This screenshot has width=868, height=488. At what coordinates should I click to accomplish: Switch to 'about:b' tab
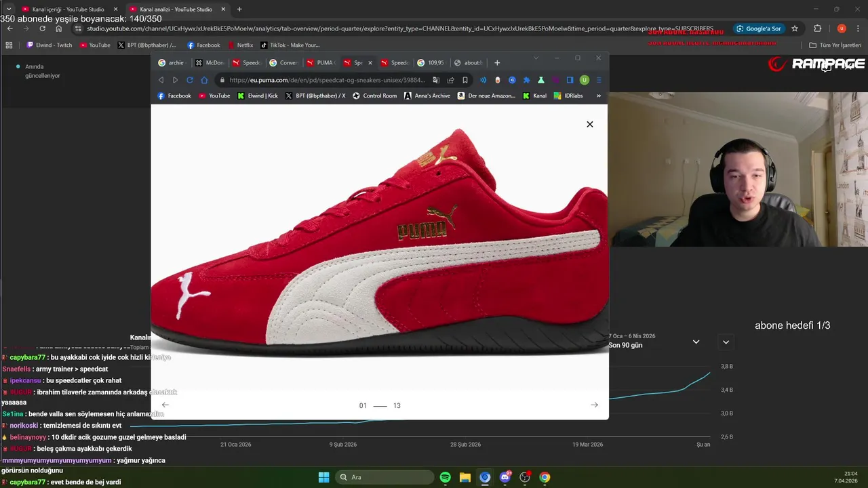coord(468,62)
